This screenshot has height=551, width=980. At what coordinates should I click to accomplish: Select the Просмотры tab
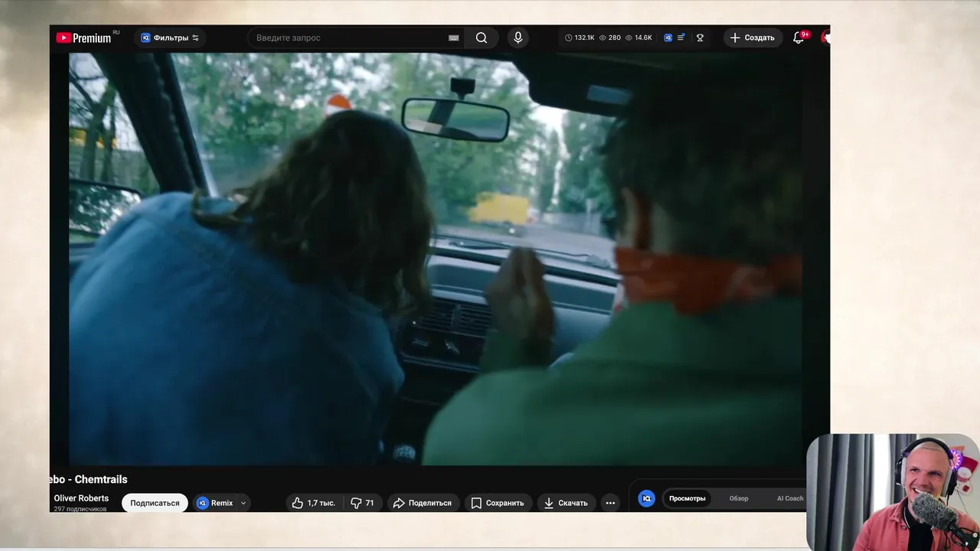click(x=688, y=498)
